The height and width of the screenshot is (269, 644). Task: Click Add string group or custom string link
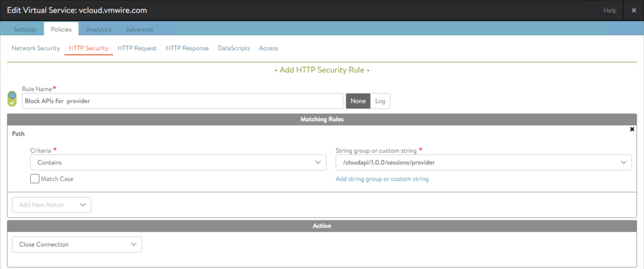[x=382, y=180]
